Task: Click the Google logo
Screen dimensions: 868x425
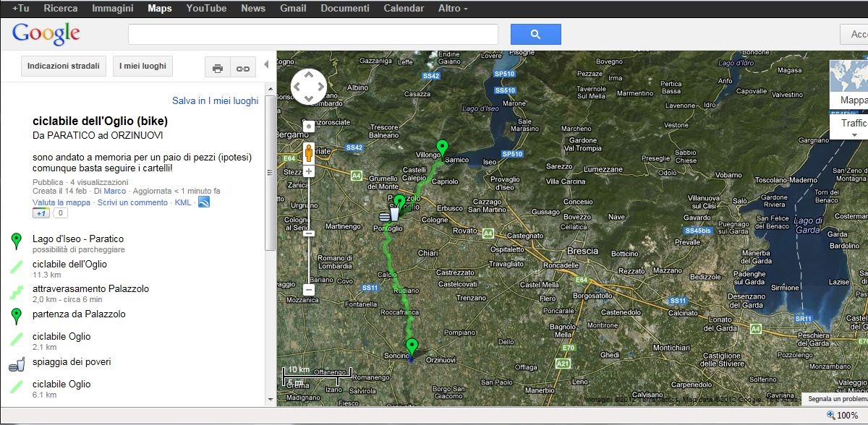Action: tap(46, 34)
